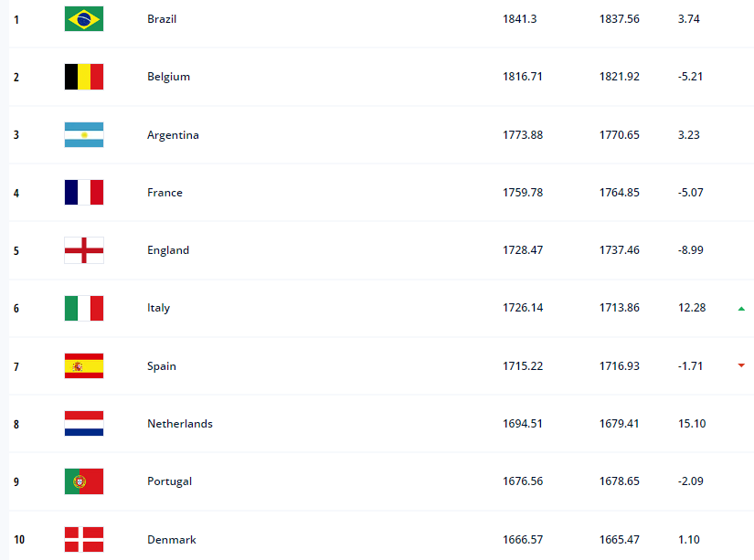Click the Brazil flag icon
Viewport: 754px width, 560px height.
coord(84,18)
